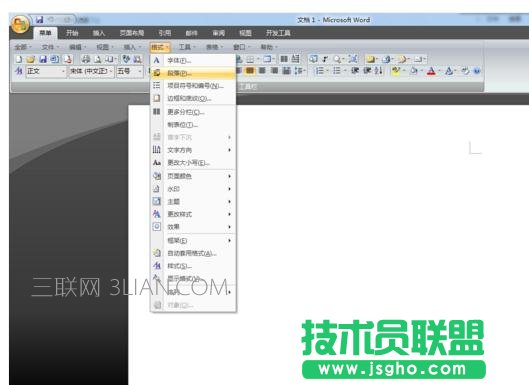This screenshot has width=529, height=385.
Task: Toggle the align right button
Action: (262, 71)
